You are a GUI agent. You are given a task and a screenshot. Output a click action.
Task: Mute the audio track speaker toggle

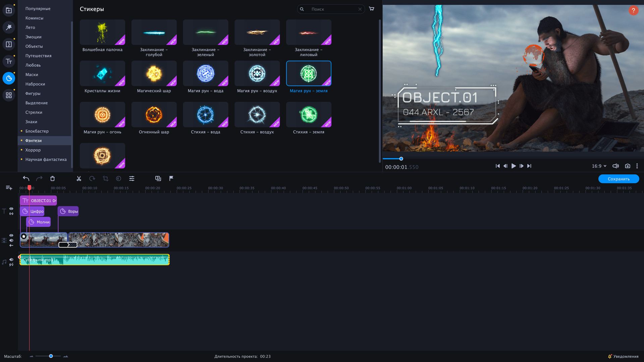[x=11, y=259]
